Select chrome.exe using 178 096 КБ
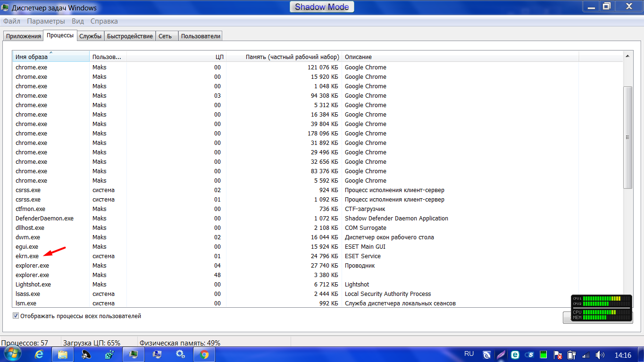Image resolution: width=644 pixels, height=362 pixels. click(x=318, y=134)
